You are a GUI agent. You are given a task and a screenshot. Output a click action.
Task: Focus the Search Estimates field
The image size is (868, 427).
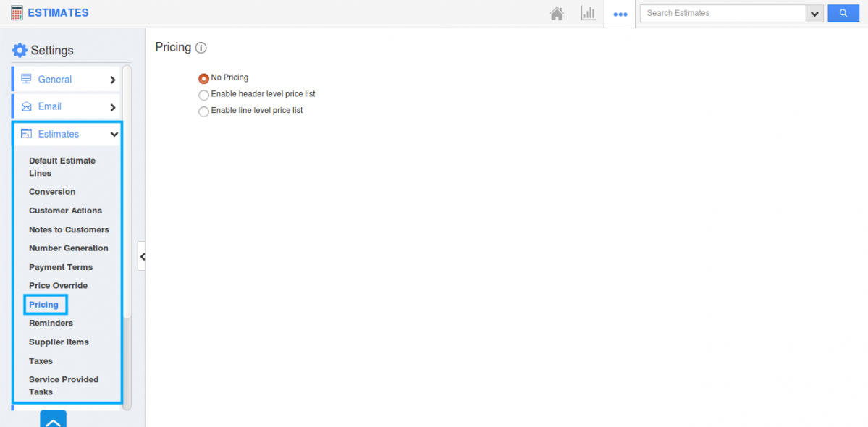tap(723, 13)
